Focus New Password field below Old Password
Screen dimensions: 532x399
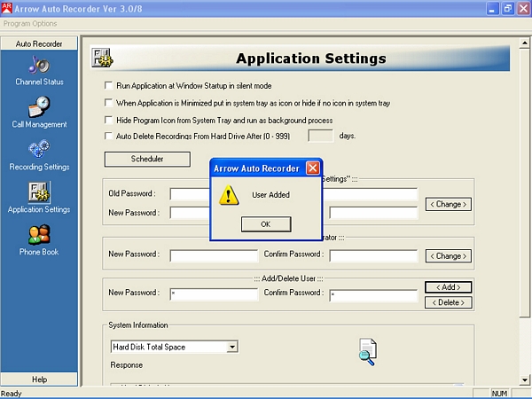coord(190,213)
